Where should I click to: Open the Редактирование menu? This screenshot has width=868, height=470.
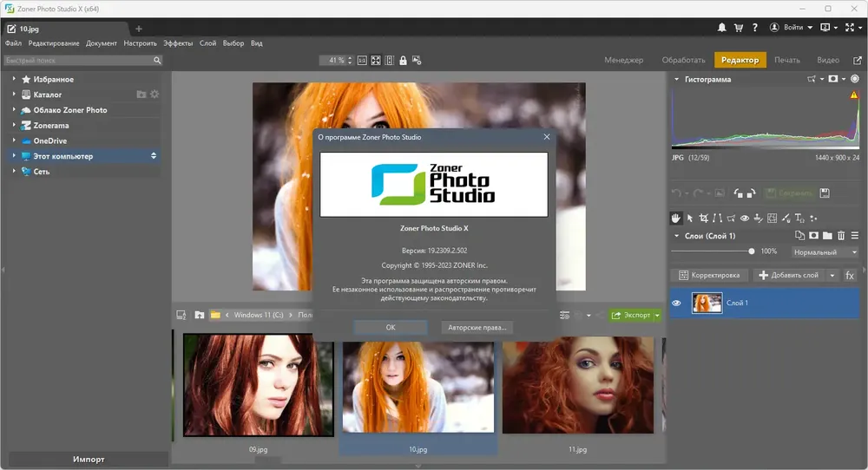(54, 43)
